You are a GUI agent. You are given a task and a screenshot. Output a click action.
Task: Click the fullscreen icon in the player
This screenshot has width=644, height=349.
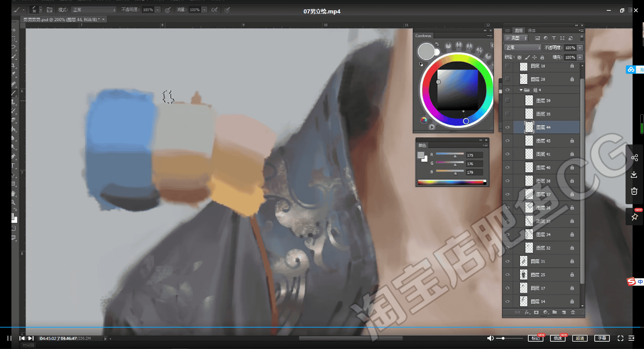coord(621,338)
